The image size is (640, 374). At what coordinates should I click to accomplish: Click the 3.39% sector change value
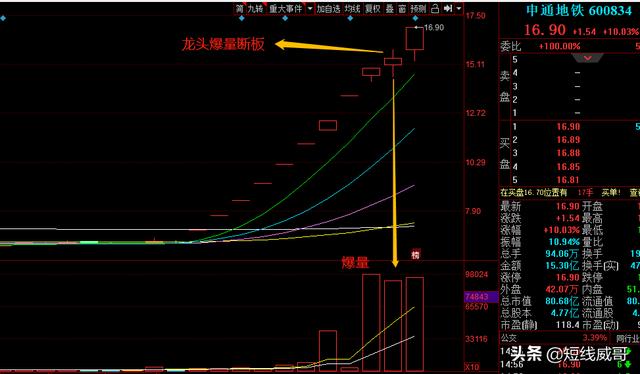(595, 338)
